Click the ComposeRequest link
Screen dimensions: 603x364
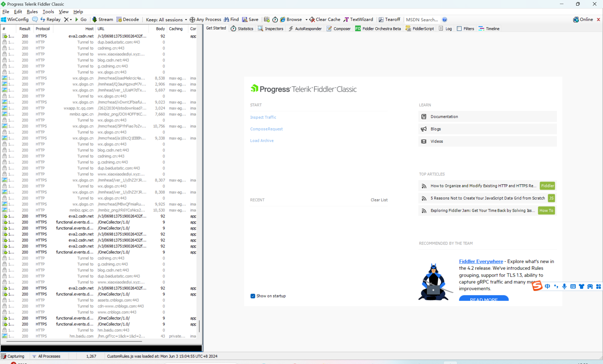(x=266, y=129)
